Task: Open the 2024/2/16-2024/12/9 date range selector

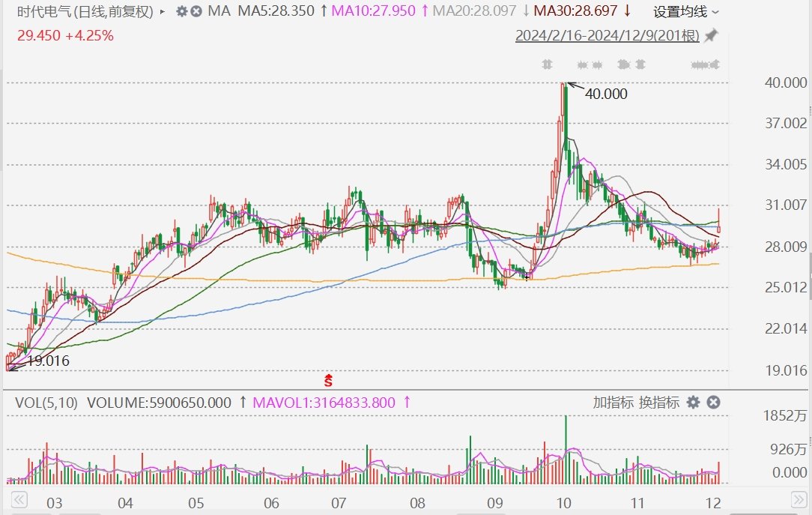Action: [607, 35]
